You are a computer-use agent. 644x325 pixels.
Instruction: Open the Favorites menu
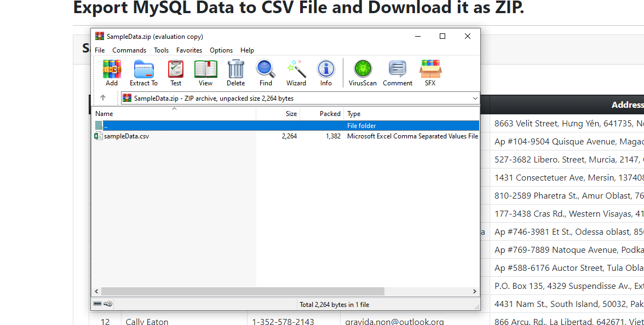tap(189, 50)
